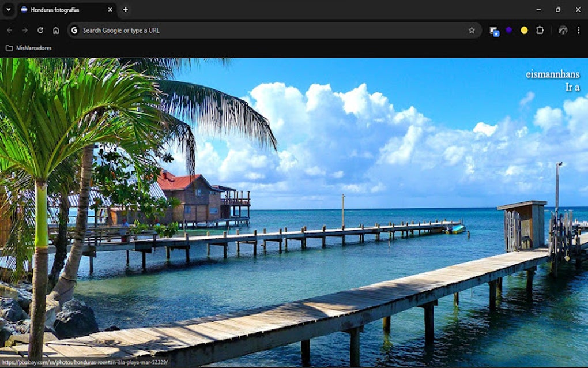
Task: Reload the current page
Action: point(39,30)
